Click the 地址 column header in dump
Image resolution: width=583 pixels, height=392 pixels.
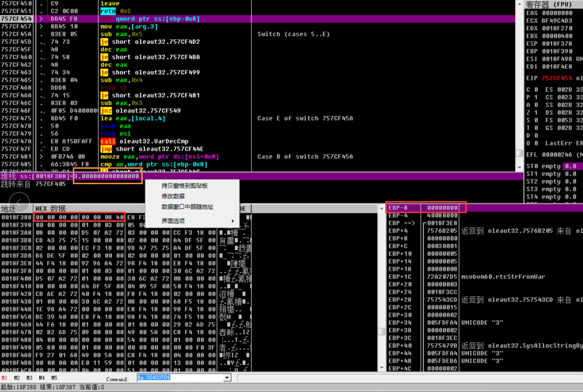tap(16, 208)
